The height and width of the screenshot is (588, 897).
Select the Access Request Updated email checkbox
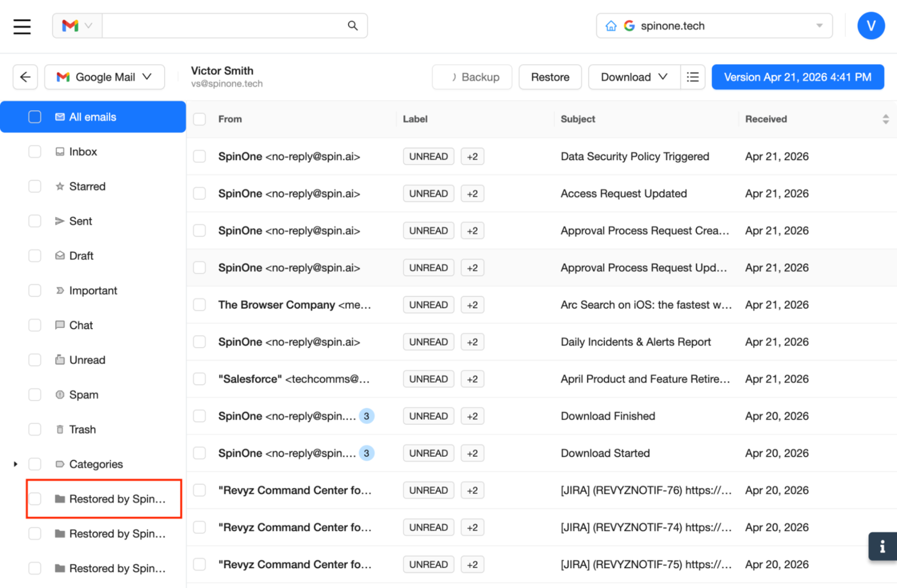point(199,193)
